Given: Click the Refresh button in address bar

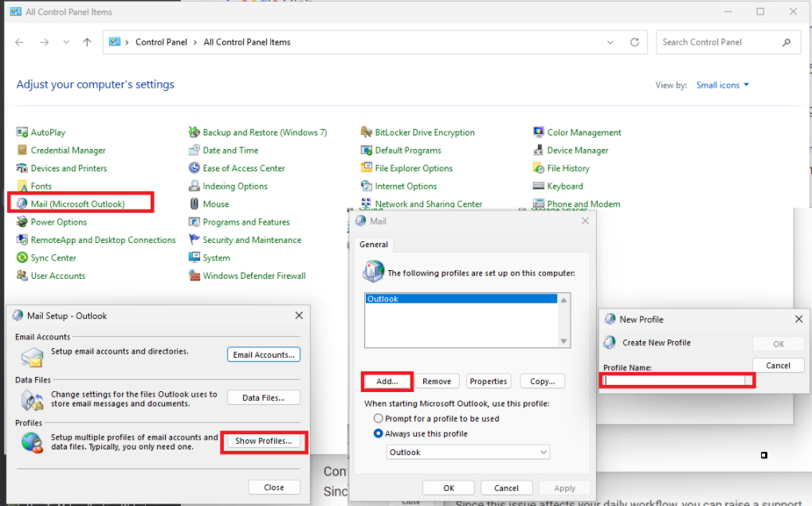Looking at the screenshot, I should click(x=634, y=42).
